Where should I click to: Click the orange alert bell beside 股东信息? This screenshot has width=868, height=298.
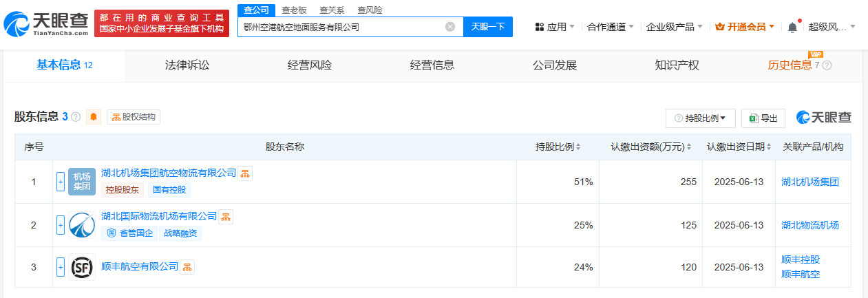[94, 117]
